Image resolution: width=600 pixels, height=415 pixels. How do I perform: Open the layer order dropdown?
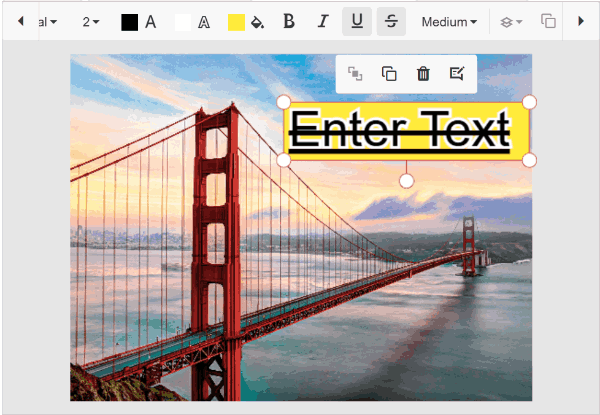point(511,21)
